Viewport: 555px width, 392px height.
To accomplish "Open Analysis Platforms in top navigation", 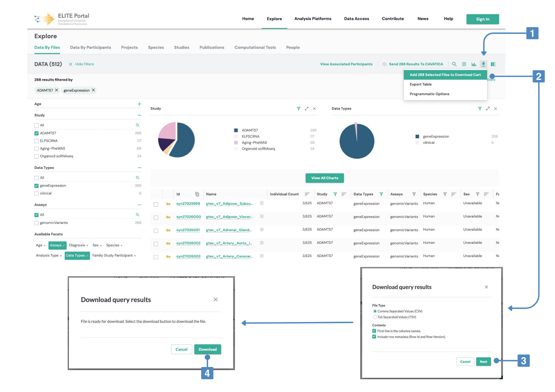I will pos(313,19).
